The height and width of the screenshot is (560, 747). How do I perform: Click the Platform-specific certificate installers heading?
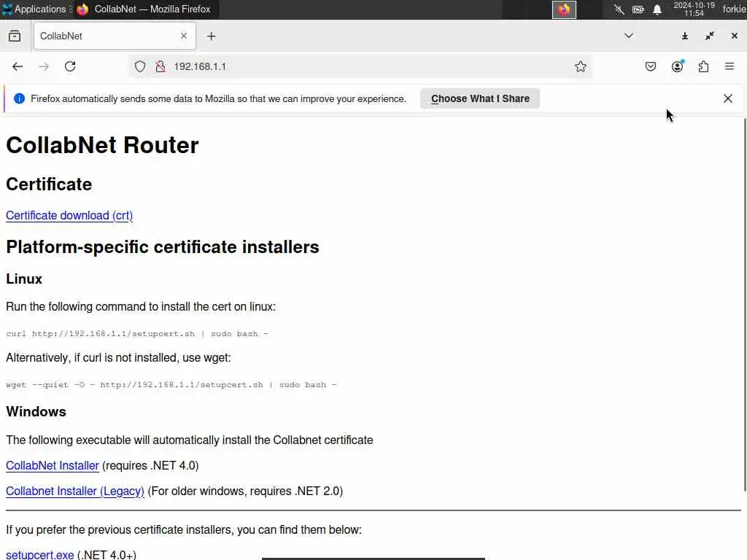[163, 247]
